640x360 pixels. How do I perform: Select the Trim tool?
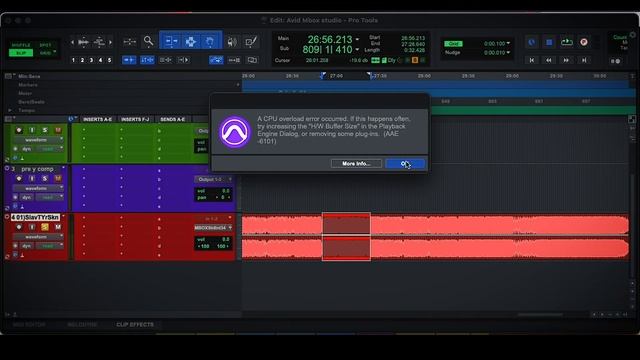tap(171, 41)
